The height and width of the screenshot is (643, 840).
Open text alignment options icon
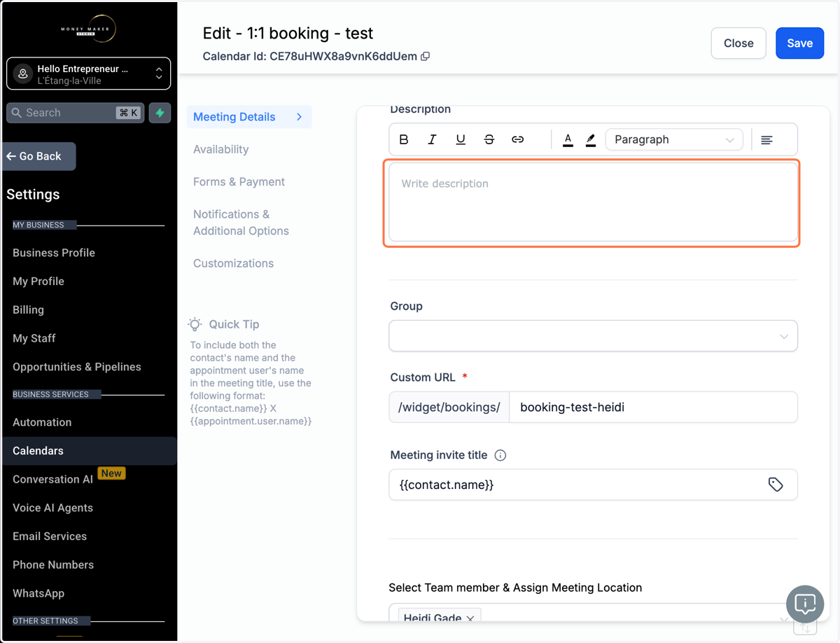pyautogui.click(x=766, y=140)
